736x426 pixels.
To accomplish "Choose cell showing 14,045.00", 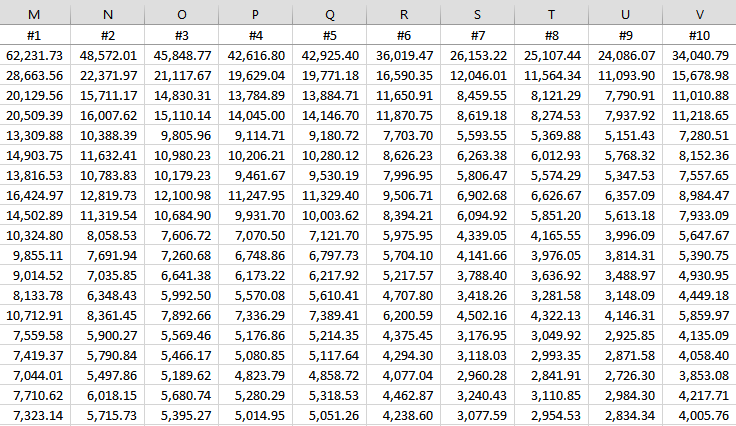I will [x=255, y=115].
